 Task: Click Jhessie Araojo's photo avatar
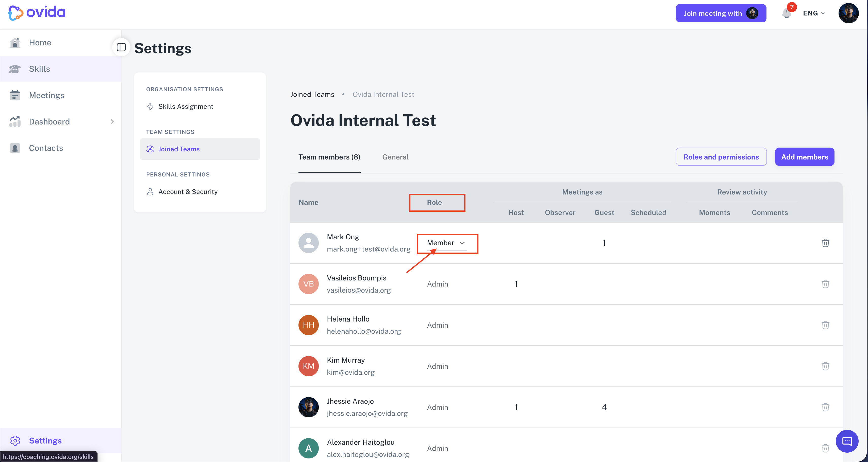pyautogui.click(x=308, y=407)
